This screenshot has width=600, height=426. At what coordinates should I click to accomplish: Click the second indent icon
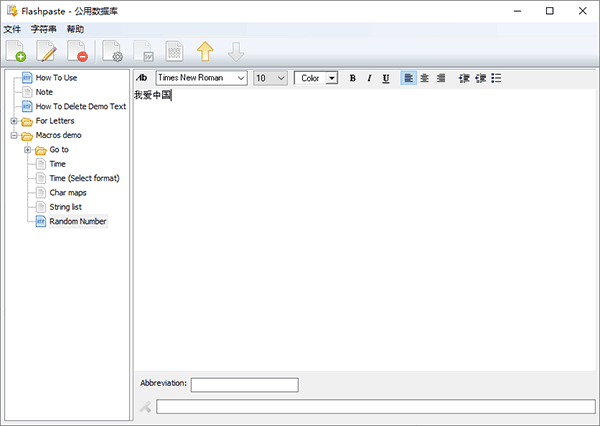(480, 78)
